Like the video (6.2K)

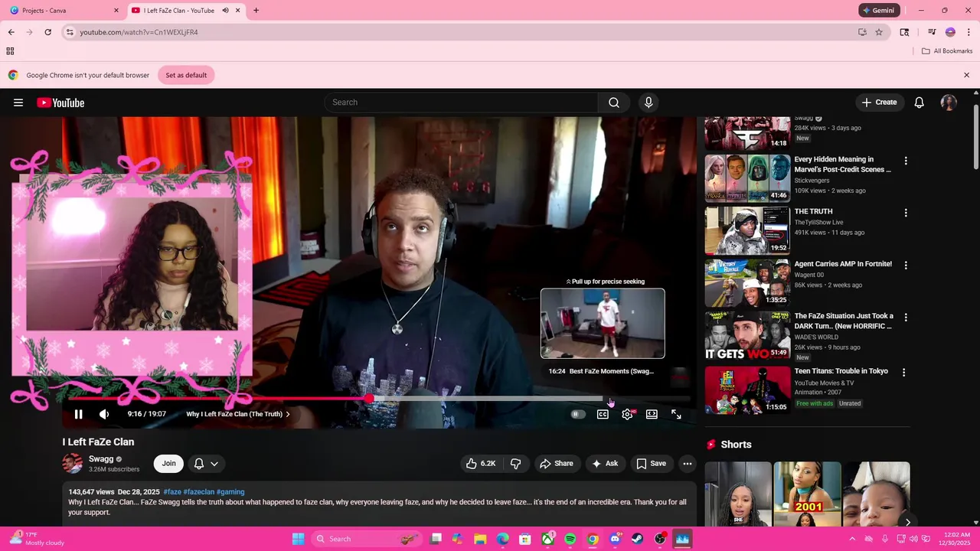tap(481, 464)
